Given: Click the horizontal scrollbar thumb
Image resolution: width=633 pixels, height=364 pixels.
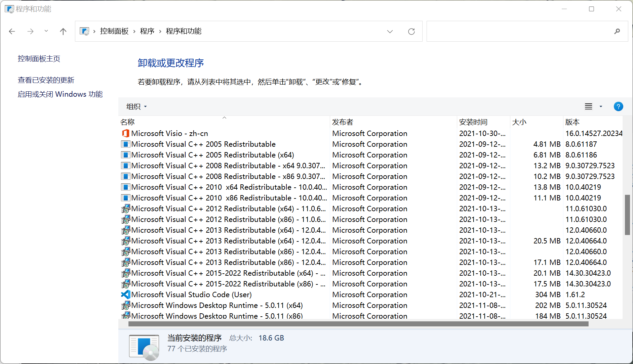Looking at the screenshot, I should [358, 324].
